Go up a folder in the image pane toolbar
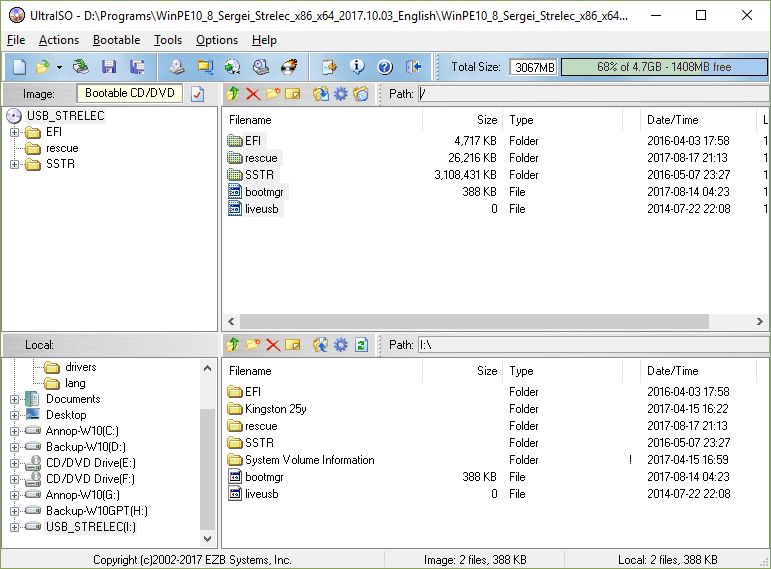The image size is (771, 569). tap(233, 93)
